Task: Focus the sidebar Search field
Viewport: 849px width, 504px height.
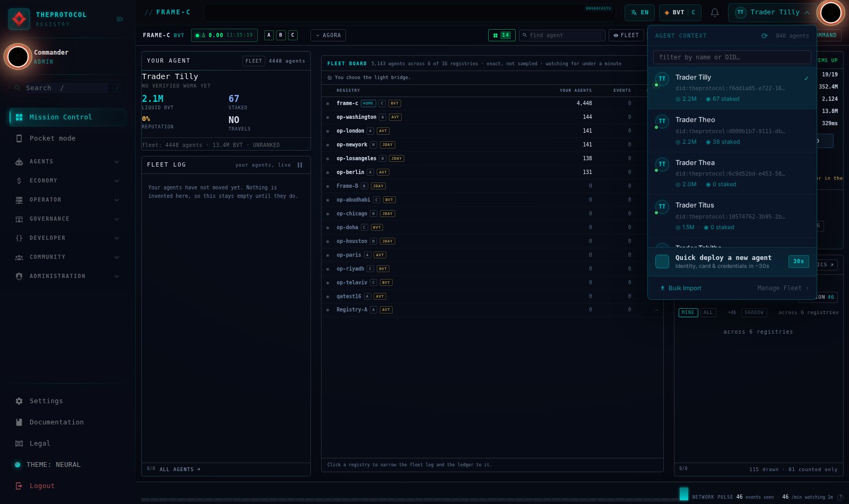Action: (x=67, y=88)
